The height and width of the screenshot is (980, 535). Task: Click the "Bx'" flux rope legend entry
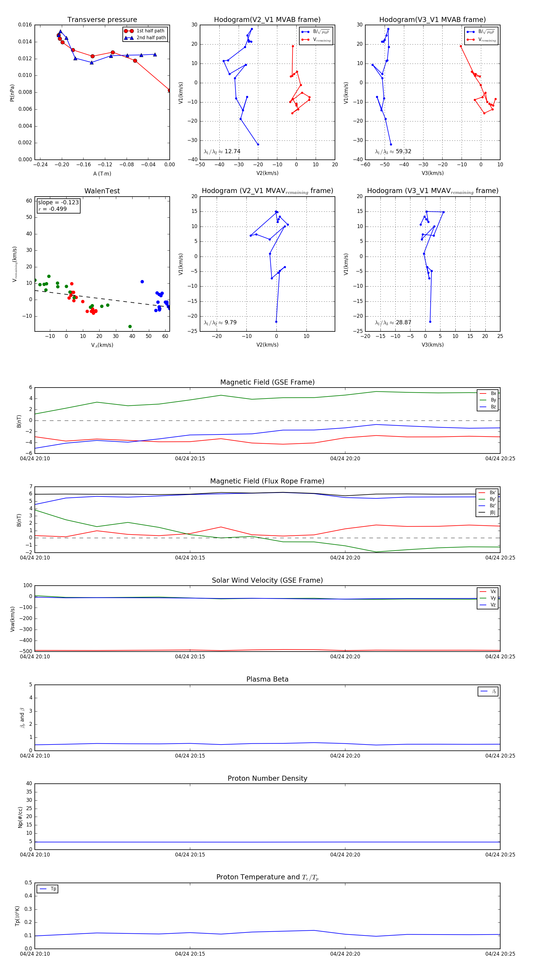pyautogui.click(x=487, y=493)
